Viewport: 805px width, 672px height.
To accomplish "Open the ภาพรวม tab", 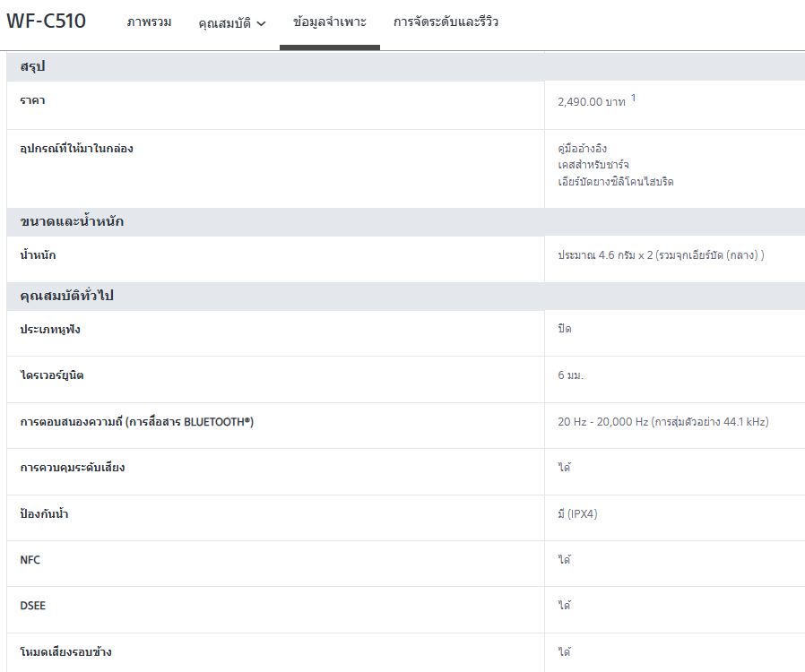I will pyautogui.click(x=149, y=22).
